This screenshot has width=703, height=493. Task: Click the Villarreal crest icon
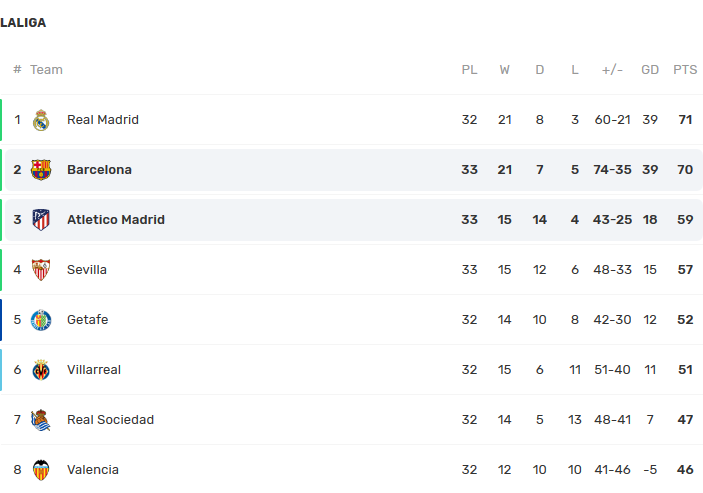[x=41, y=370]
